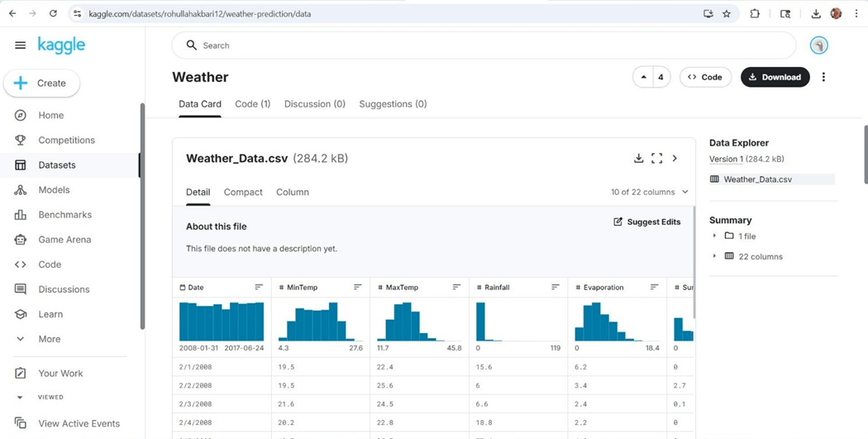Sort the MinTemp column
The width and height of the screenshot is (868, 439).
coord(358,287)
